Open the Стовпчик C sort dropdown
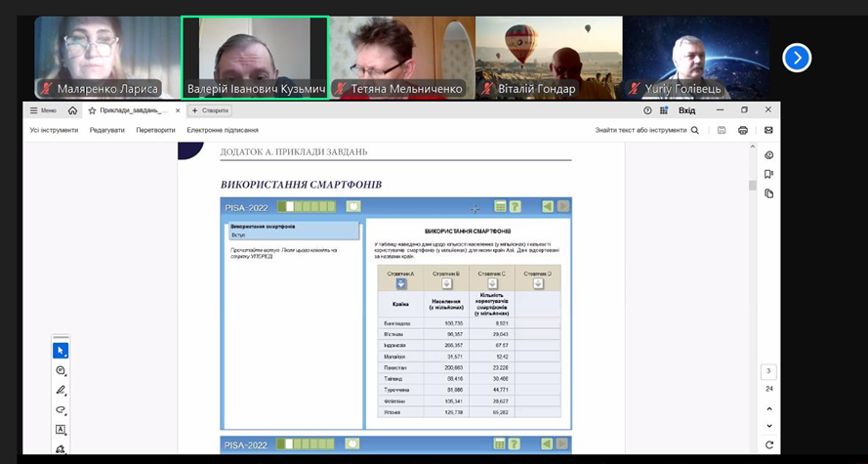The image size is (868, 464). 490,284
